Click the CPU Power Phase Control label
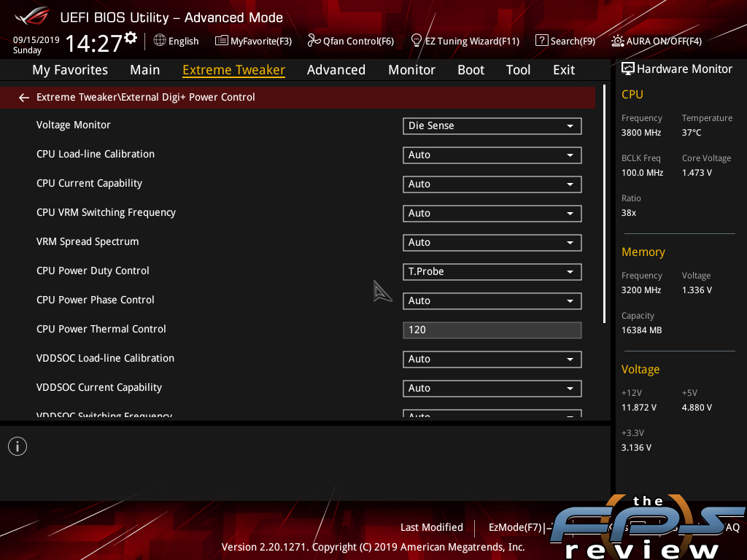This screenshot has width=747, height=560. [x=96, y=300]
